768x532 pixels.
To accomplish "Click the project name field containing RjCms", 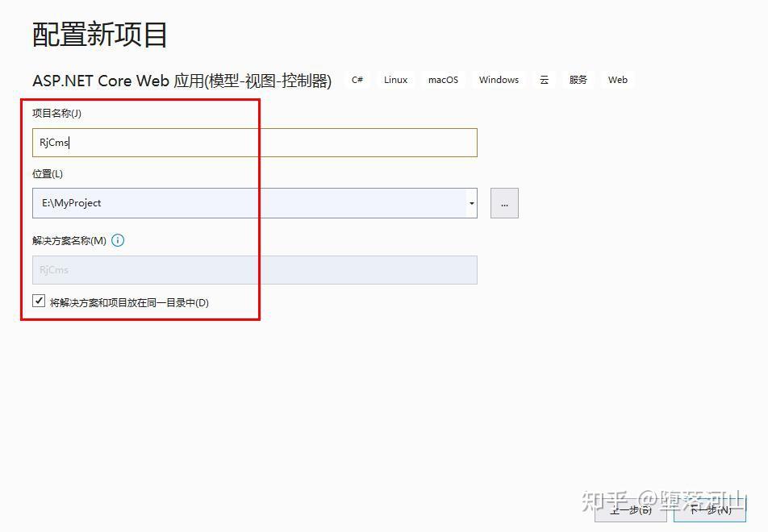I will click(x=242, y=142).
